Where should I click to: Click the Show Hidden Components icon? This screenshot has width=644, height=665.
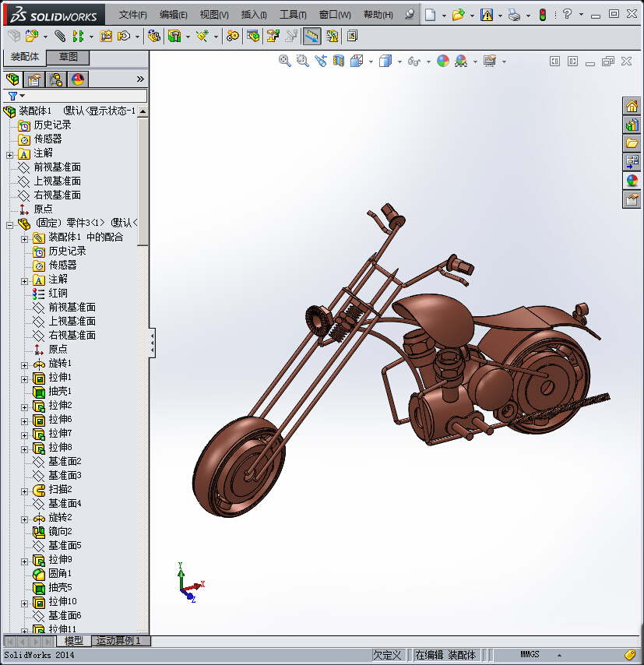[x=153, y=36]
